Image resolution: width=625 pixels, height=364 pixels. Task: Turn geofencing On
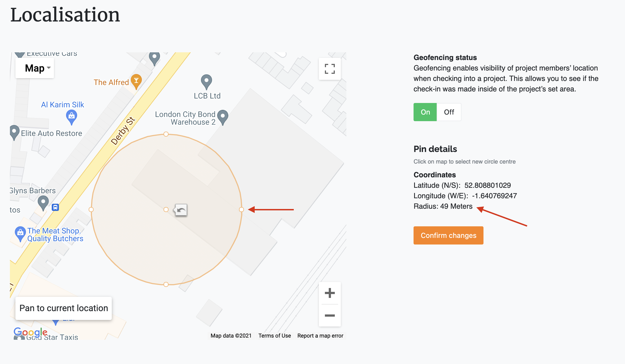[425, 112]
